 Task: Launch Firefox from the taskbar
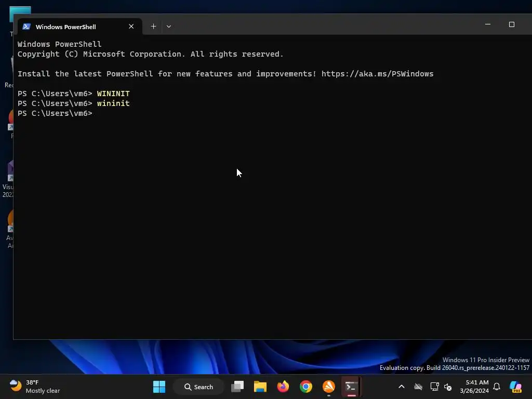point(283,387)
